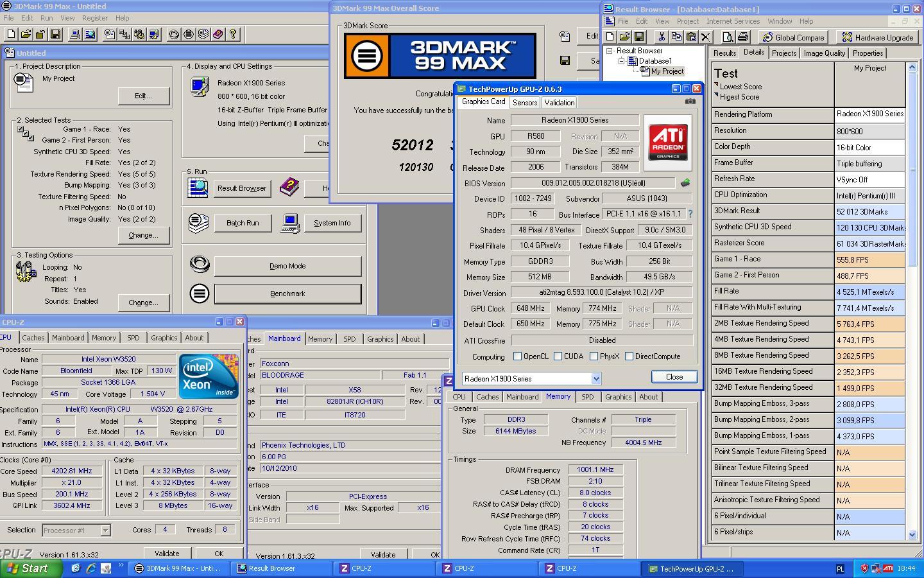
Task: Click Copy icon in Result Browser toolbar
Action: point(676,37)
